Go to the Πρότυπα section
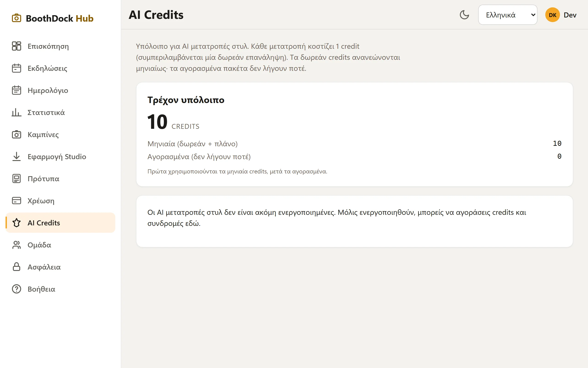This screenshot has height=368, width=588. click(60, 179)
